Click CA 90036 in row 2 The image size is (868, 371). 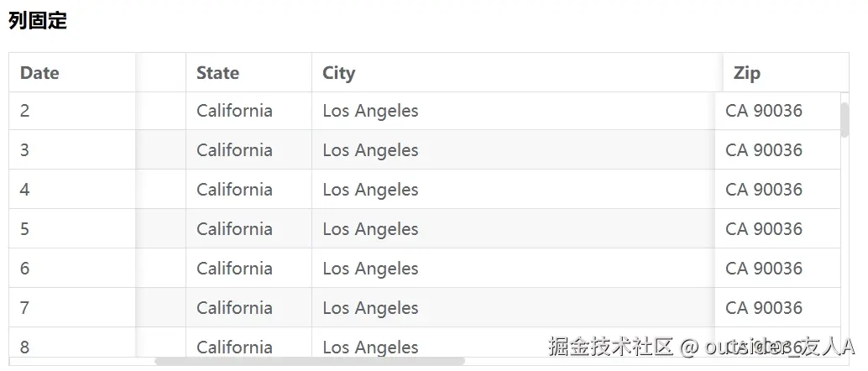[x=764, y=111]
